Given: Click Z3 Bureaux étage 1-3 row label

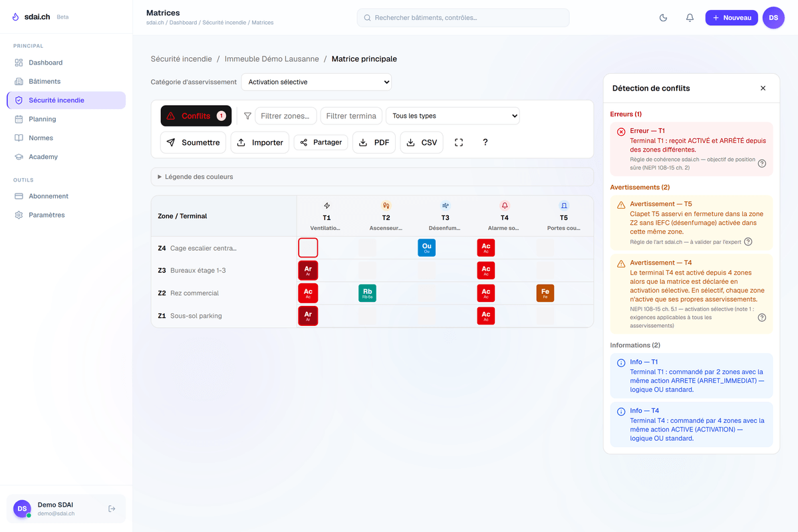Looking at the screenshot, I should pyautogui.click(x=192, y=271).
